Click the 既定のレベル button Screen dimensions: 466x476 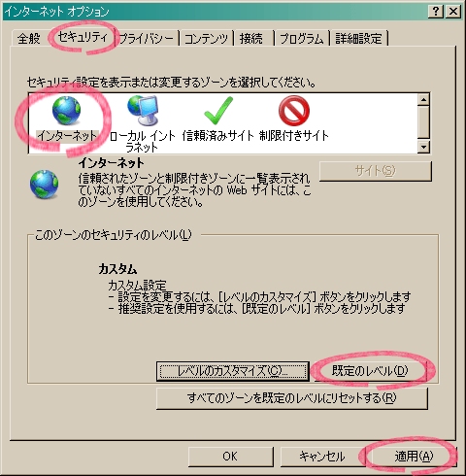tap(370, 371)
